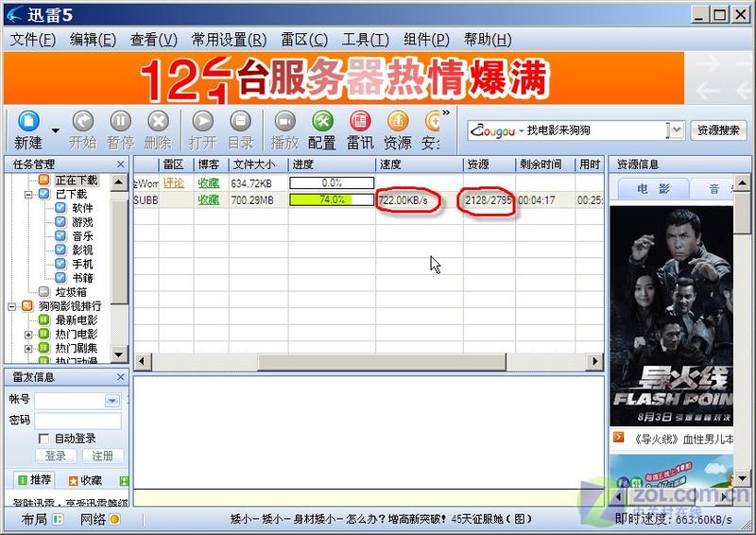The image size is (756, 535).
Task: Open the 编辑(E) menu
Action: coord(93,40)
